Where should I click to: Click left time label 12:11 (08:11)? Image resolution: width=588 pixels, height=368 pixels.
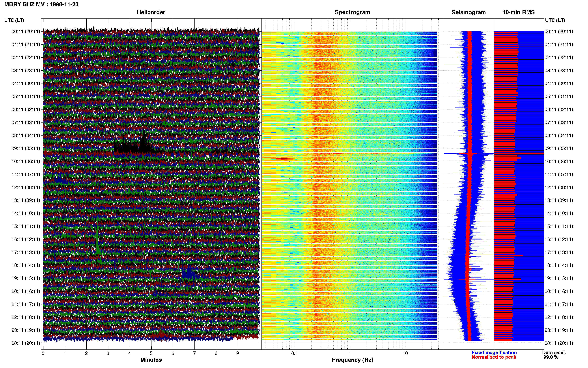[26, 187]
